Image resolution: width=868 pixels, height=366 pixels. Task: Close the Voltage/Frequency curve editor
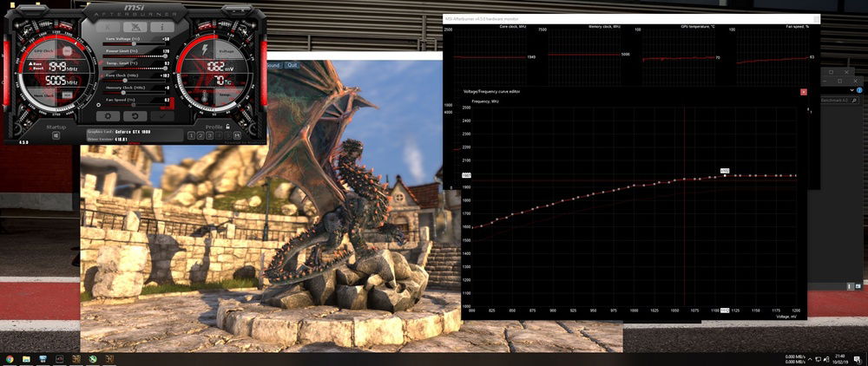[804, 92]
